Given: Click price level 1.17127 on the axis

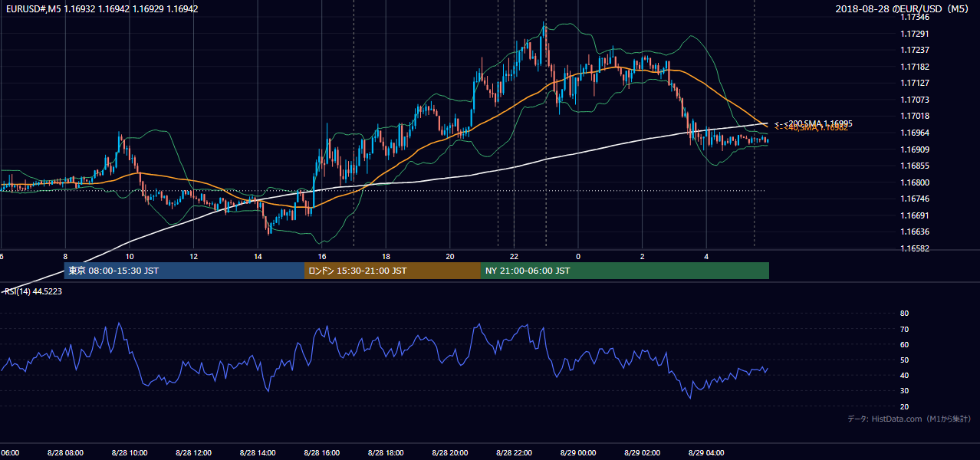Looking at the screenshot, I should coord(914,83).
